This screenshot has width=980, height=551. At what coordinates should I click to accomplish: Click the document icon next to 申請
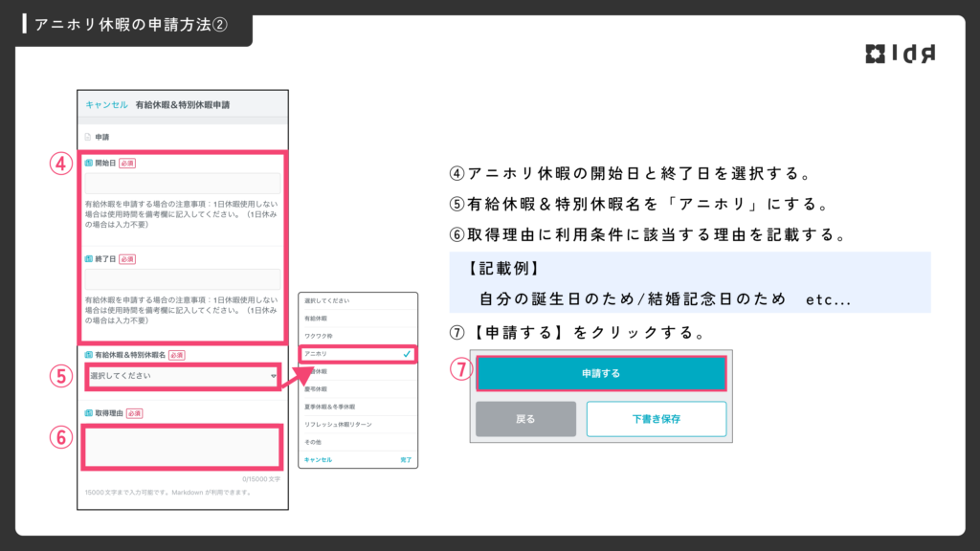point(88,137)
